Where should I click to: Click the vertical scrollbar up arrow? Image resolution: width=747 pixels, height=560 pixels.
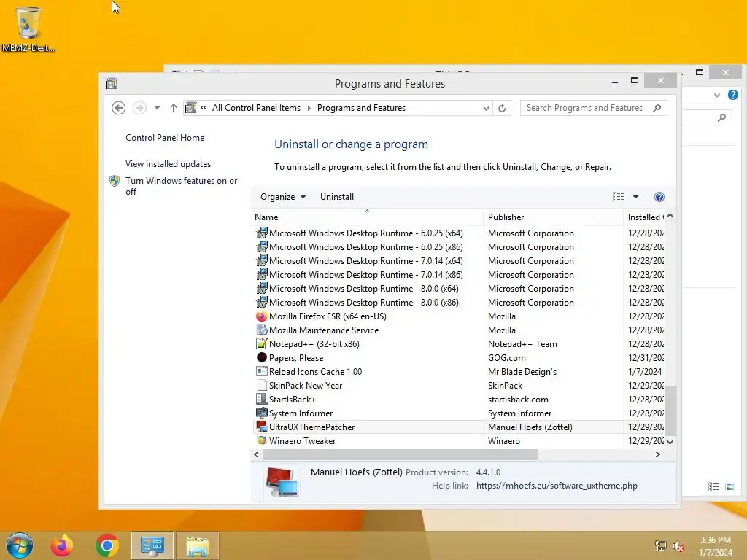point(670,216)
